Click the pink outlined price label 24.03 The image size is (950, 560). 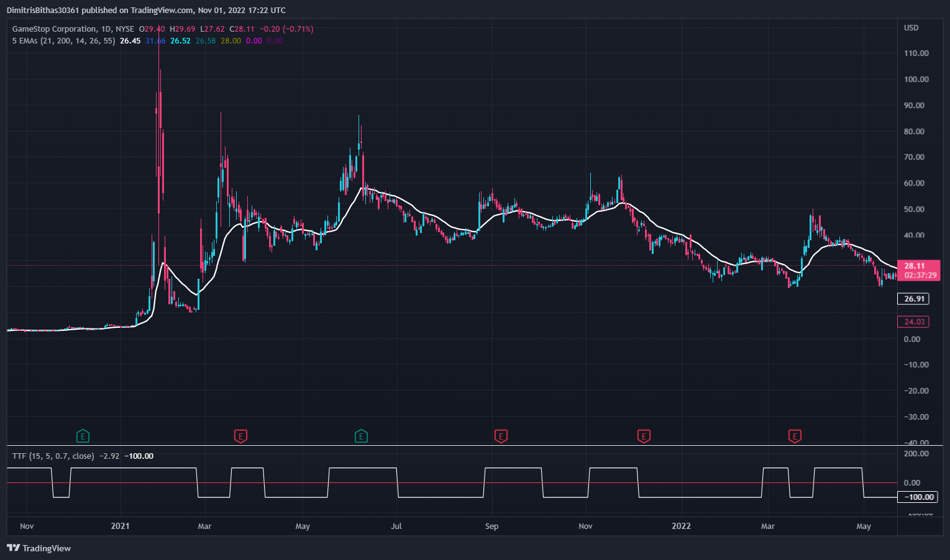coord(913,322)
